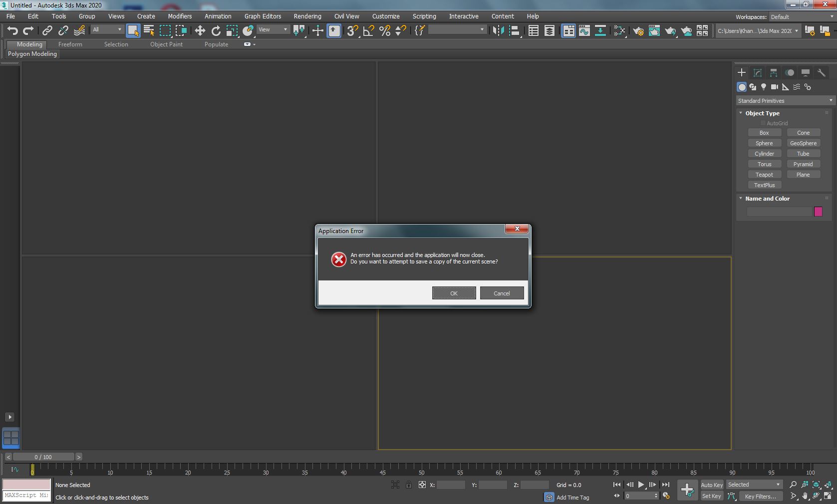Show the Shapes category in the Create panel
Viewport: 837px width, 504px height.
753,87
